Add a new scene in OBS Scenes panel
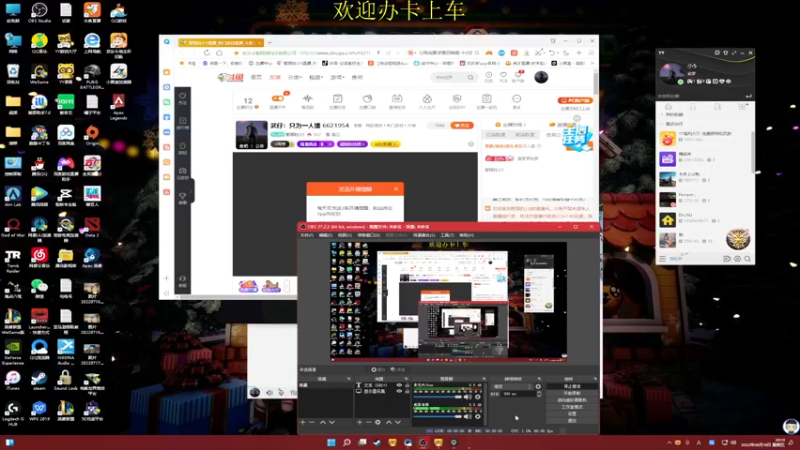The image size is (800, 450). pos(303,422)
